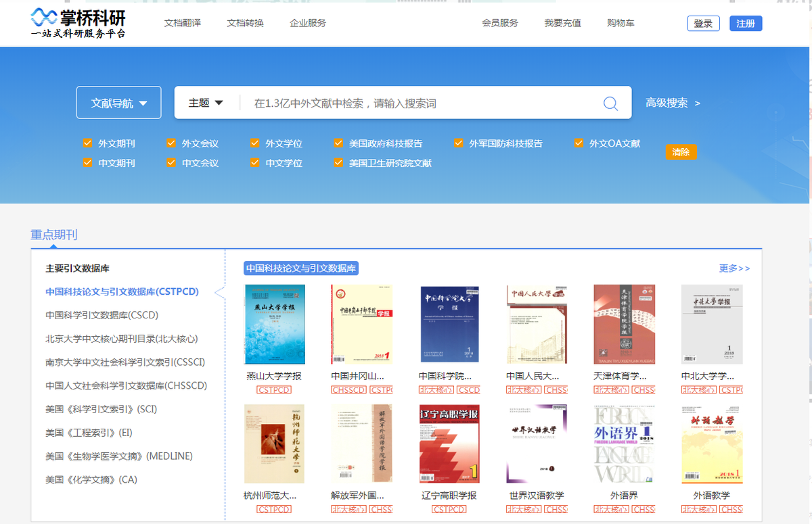Toggle the 中文期刊 checkbox
Viewport: 812px width, 524px height.
pos(87,163)
